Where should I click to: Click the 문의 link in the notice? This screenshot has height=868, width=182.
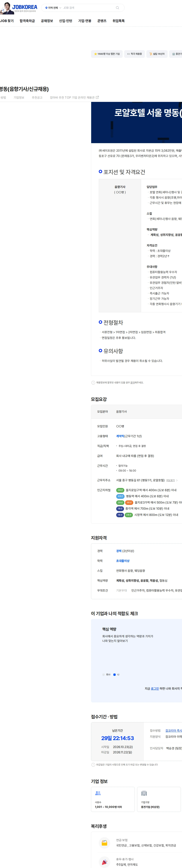click(x=132, y=382)
